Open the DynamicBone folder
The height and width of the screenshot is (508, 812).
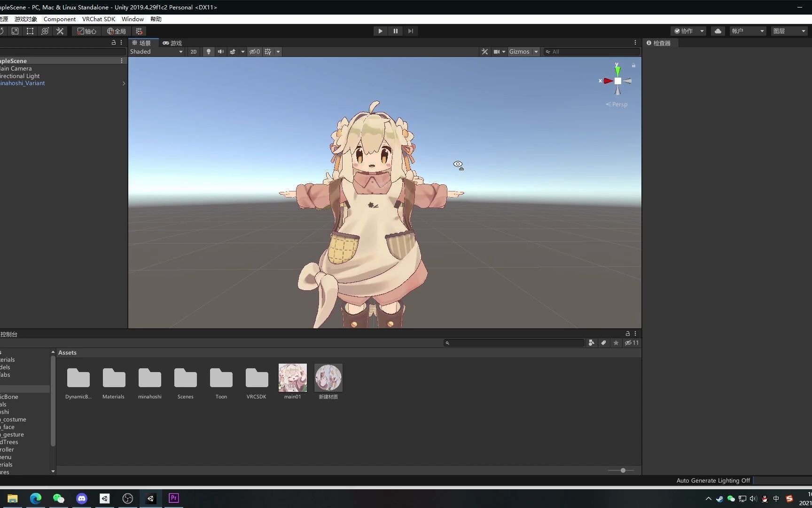coord(78,382)
